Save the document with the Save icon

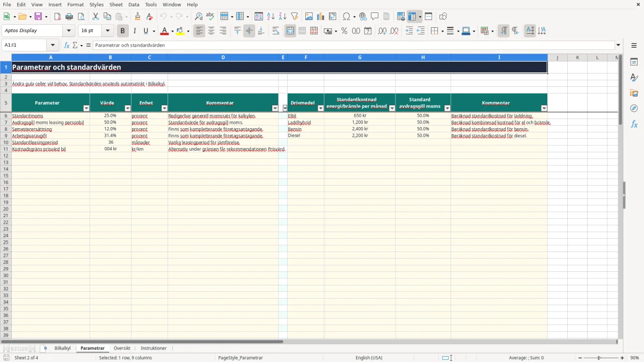39,17
